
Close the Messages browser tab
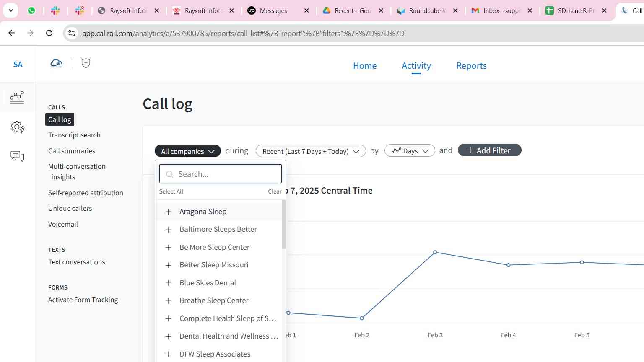[x=306, y=10]
